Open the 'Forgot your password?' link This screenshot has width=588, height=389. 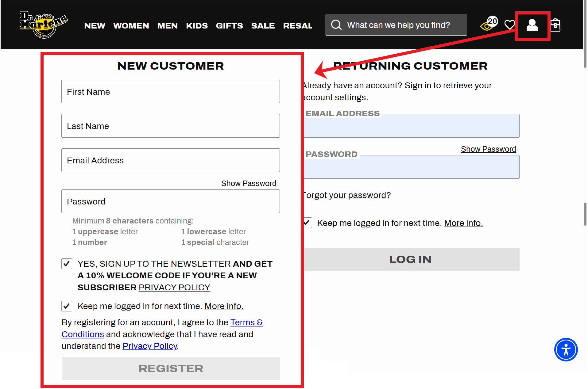(347, 195)
